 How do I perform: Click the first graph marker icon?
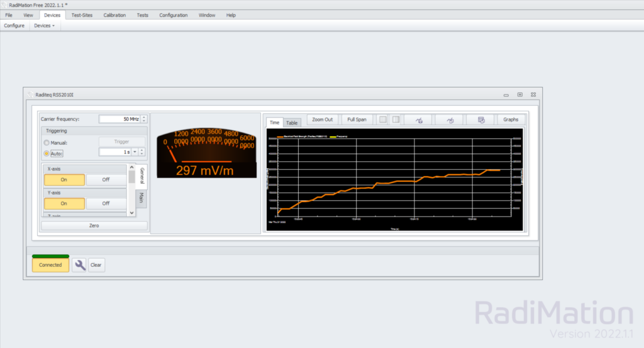(x=419, y=120)
